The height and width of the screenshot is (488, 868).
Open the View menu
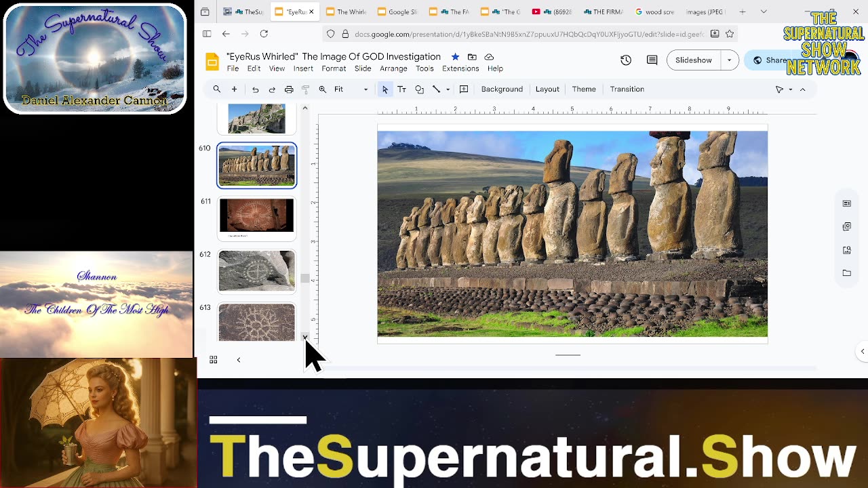[x=277, y=68]
